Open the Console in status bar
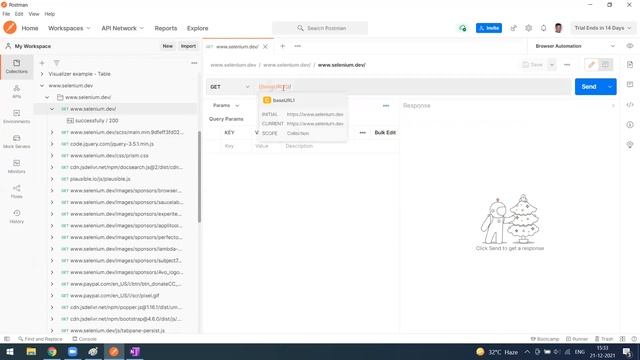The width and height of the screenshot is (640, 360). pos(84,339)
